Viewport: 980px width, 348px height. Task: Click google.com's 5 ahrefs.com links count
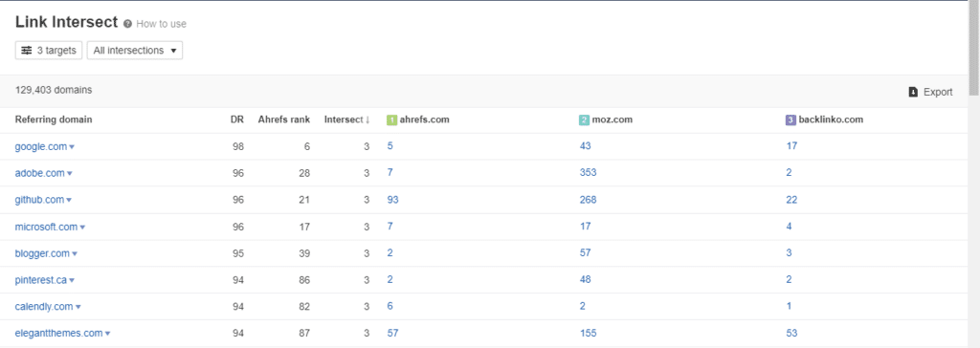[390, 146]
